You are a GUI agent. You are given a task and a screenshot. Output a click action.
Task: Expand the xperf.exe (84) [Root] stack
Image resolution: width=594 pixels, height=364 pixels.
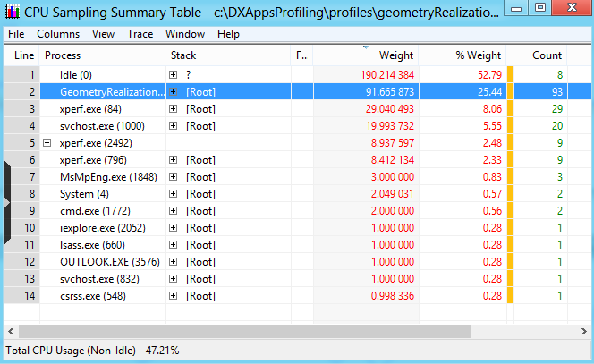(174, 109)
